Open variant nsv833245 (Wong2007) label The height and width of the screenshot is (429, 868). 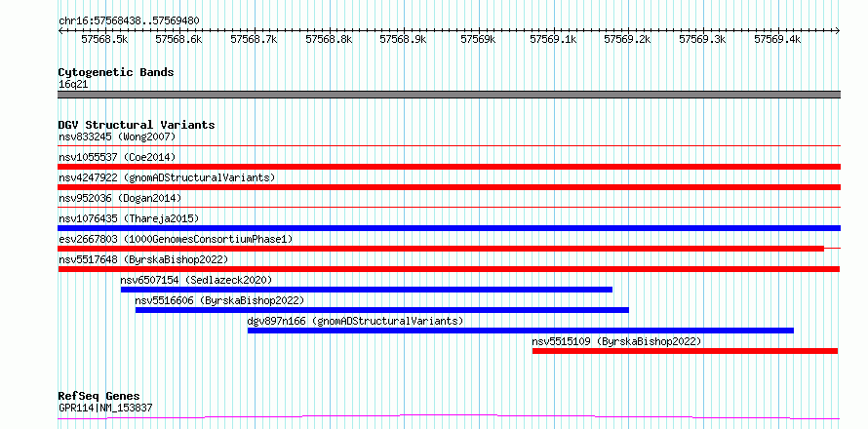pos(117,136)
